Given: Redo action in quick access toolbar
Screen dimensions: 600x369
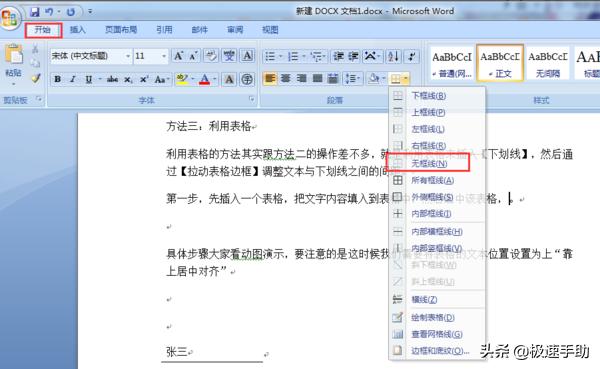Looking at the screenshot, I should [71, 12].
